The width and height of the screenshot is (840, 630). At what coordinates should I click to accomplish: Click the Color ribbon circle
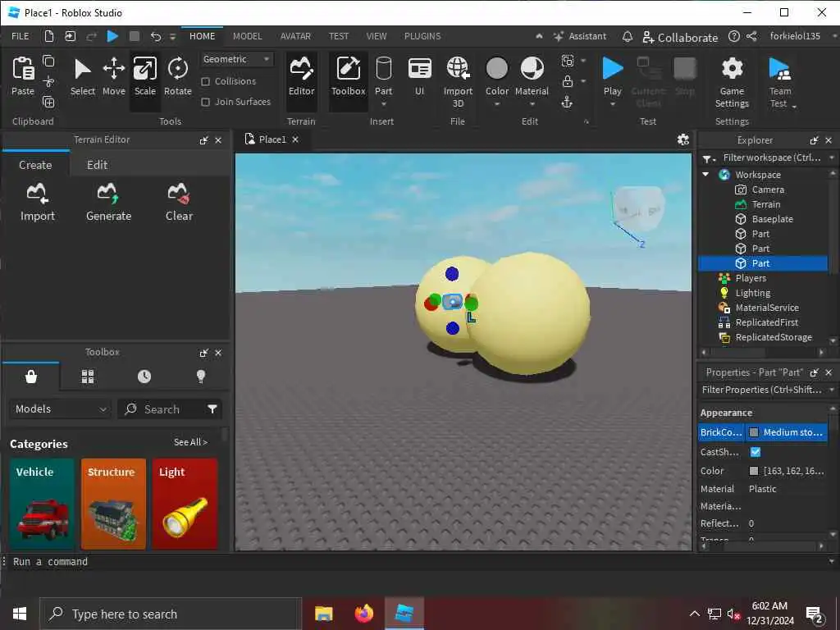tap(496, 69)
